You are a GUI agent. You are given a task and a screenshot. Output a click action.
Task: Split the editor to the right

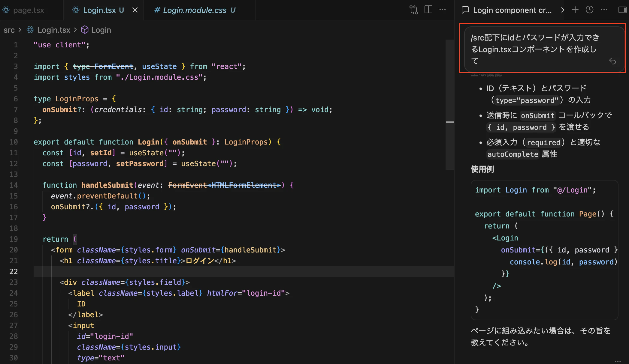(428, 10)
